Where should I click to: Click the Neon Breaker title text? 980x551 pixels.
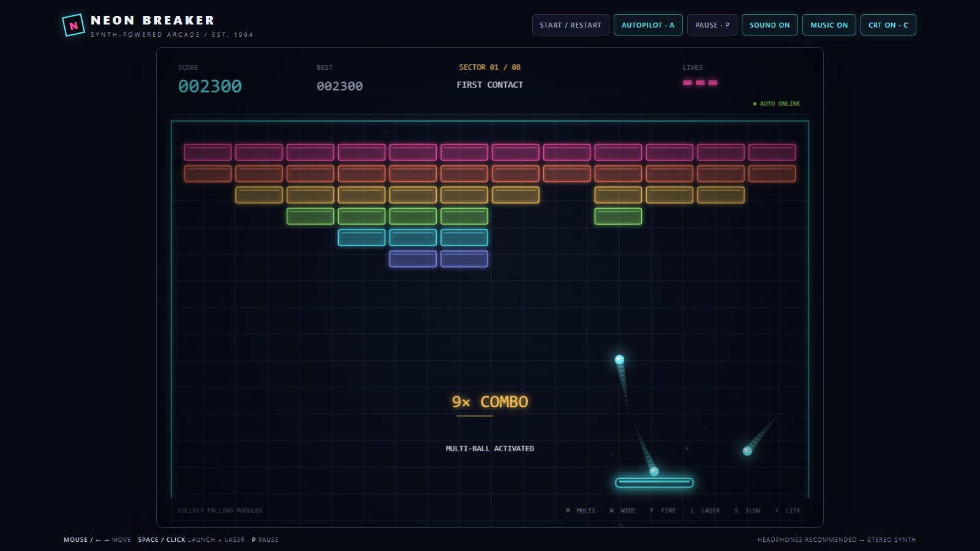pos(153,20)
